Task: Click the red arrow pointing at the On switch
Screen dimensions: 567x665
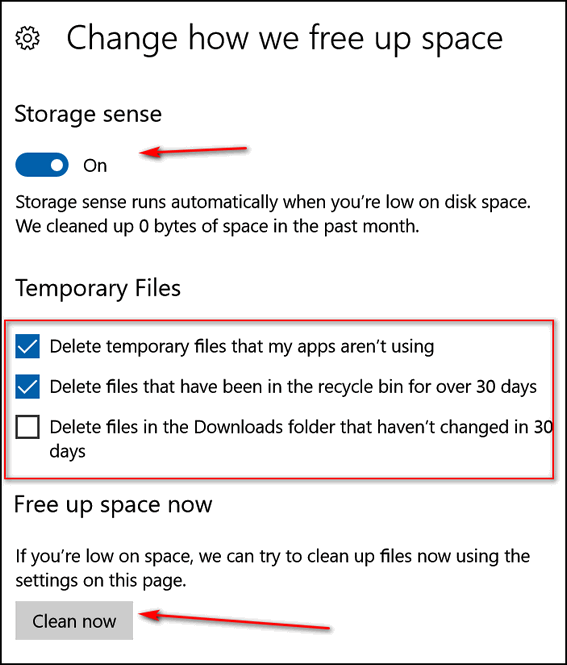Action: coord(193,151)
